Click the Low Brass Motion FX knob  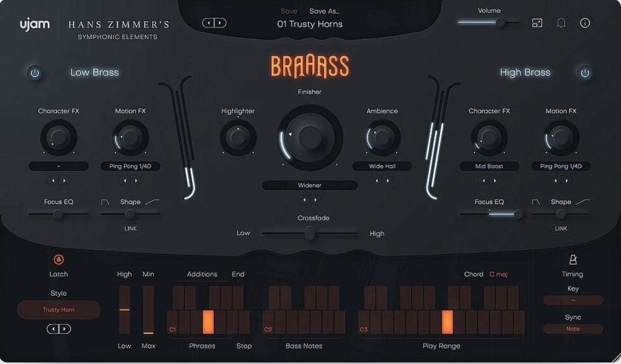coord(130,138)
